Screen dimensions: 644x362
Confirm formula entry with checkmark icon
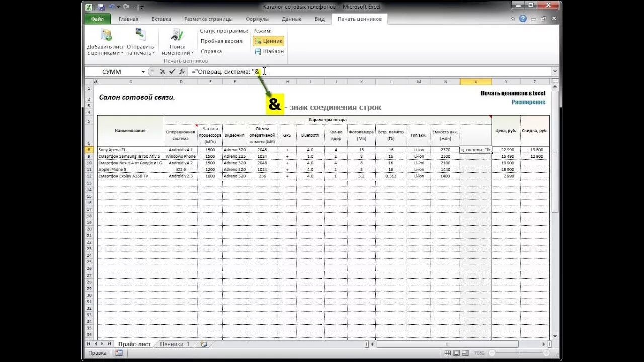tap(172, 72)
